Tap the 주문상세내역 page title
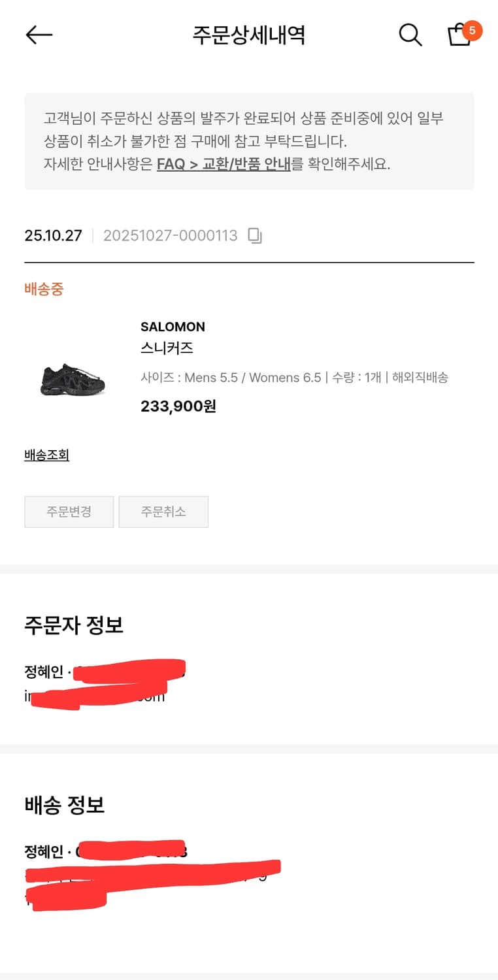498x980 pixels. 248,35
